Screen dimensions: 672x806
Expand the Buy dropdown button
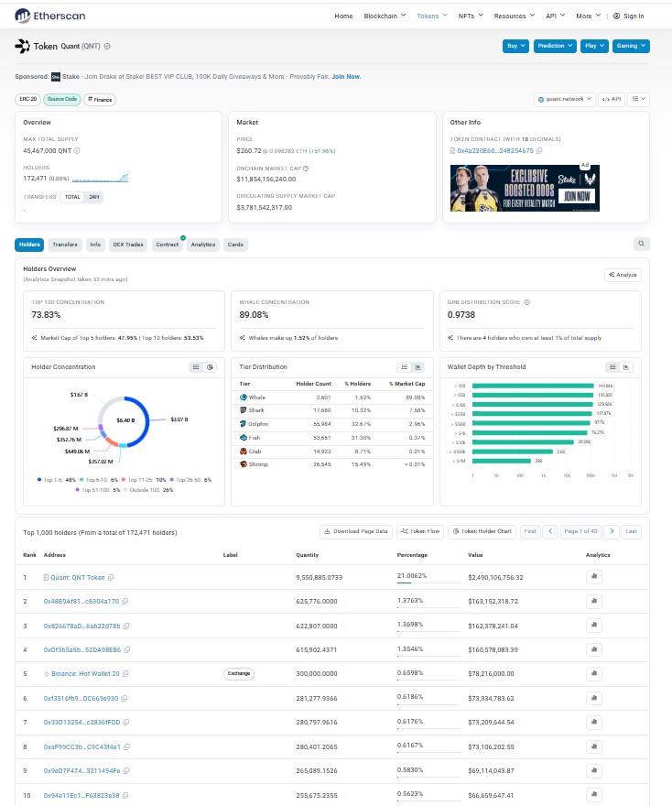pos(515,46)
